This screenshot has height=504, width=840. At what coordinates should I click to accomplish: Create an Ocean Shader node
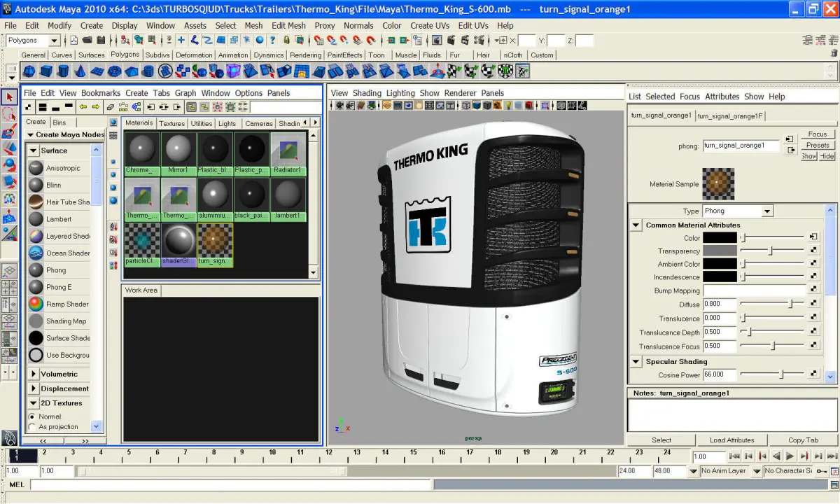coord(36,253)
